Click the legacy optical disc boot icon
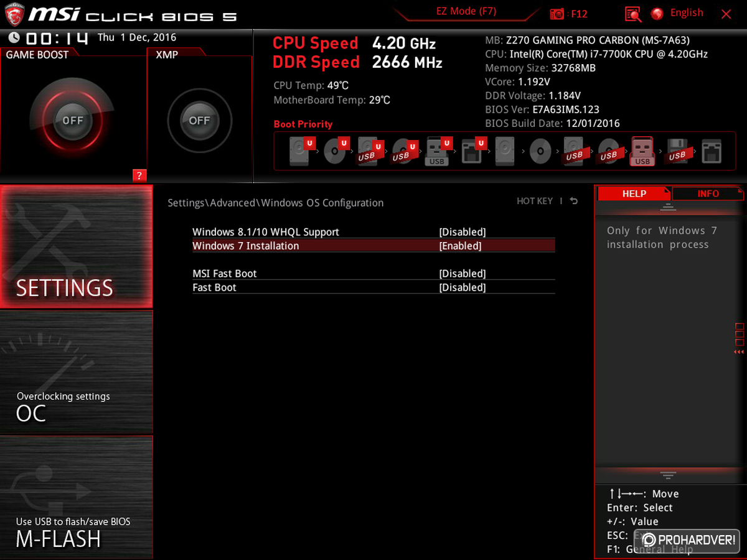Screen dimensions: 747x560 pos(540,151)
